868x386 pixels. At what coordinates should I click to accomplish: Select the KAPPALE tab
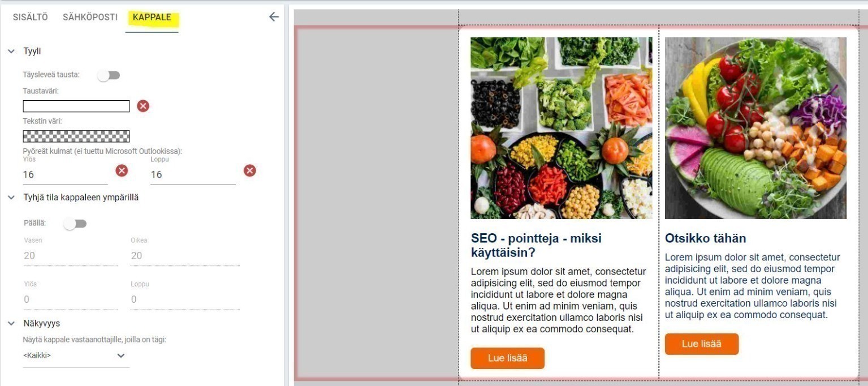click(152, 17)
